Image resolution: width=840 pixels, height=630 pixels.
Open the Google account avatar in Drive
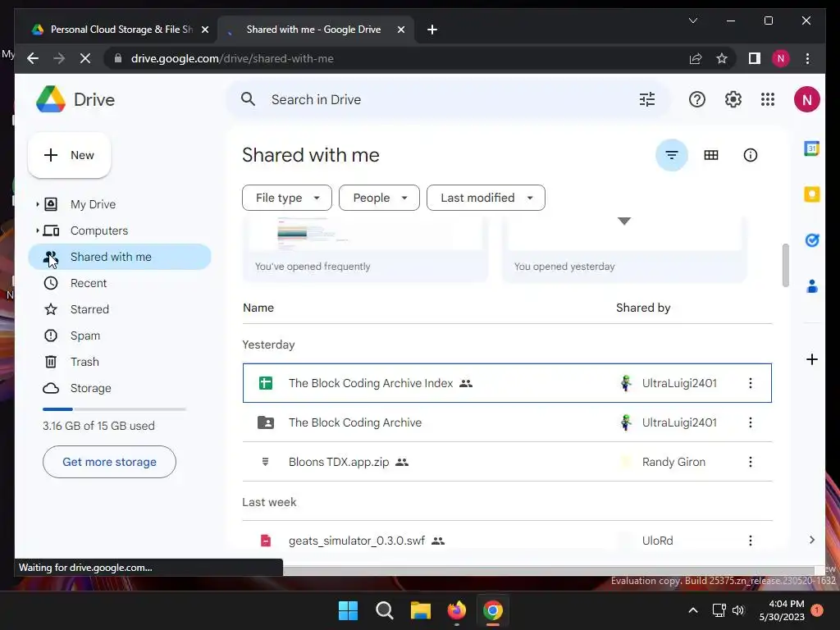(807, 99)
